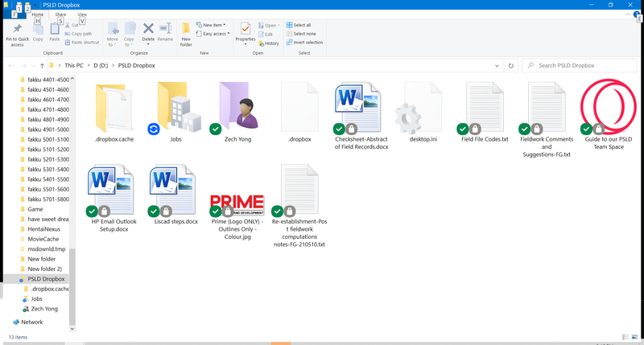Select Network in the navigation pane

(31, 322)
